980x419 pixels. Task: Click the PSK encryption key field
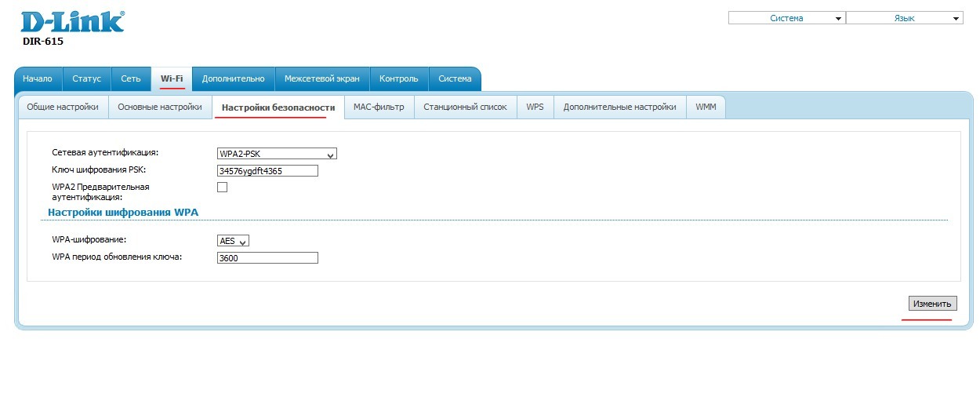[x=267, y=170]
